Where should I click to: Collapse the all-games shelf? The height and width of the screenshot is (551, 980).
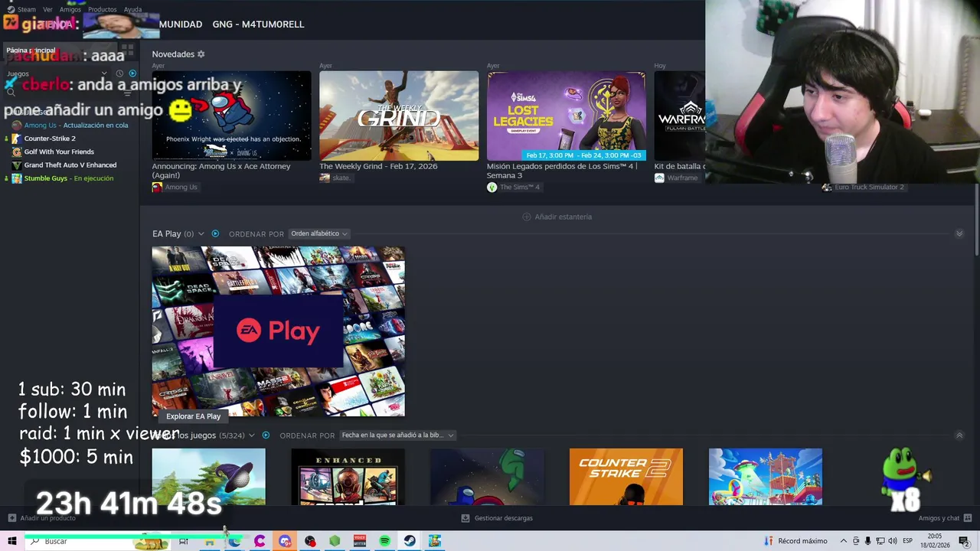tap(959, 435)
